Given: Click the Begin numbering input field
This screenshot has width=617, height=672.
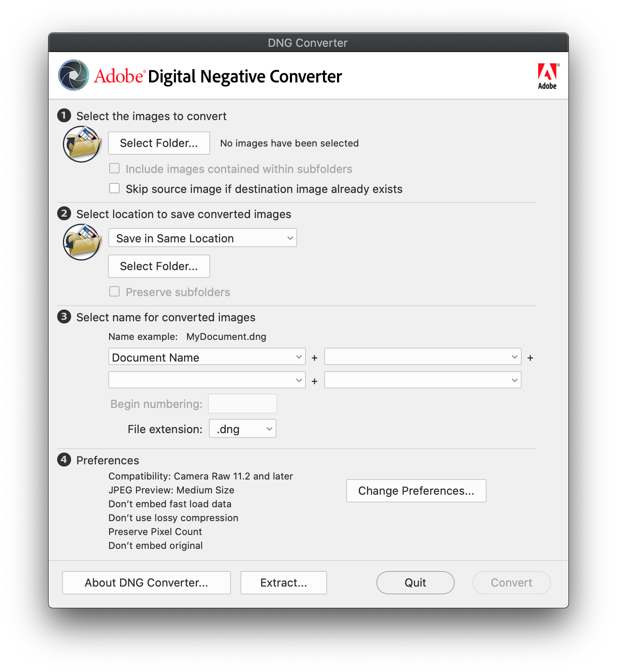Looking at the screenshot, I should (242, 404).
